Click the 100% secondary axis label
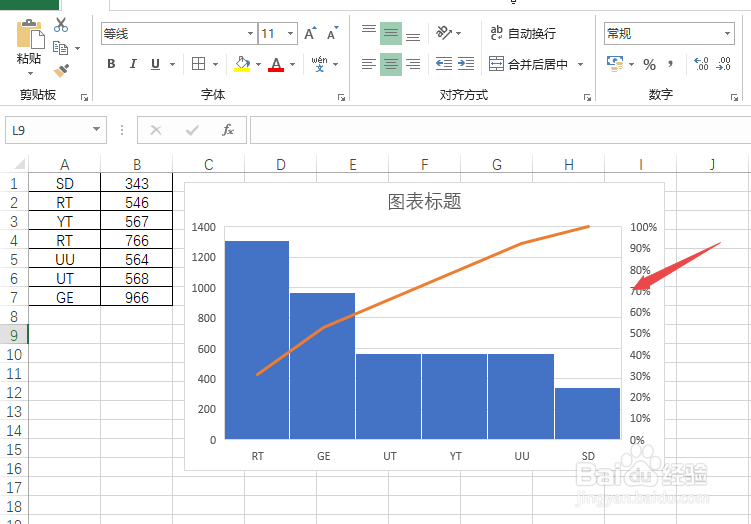Screen dimensions: 751x524 click(x=643, y=227)
